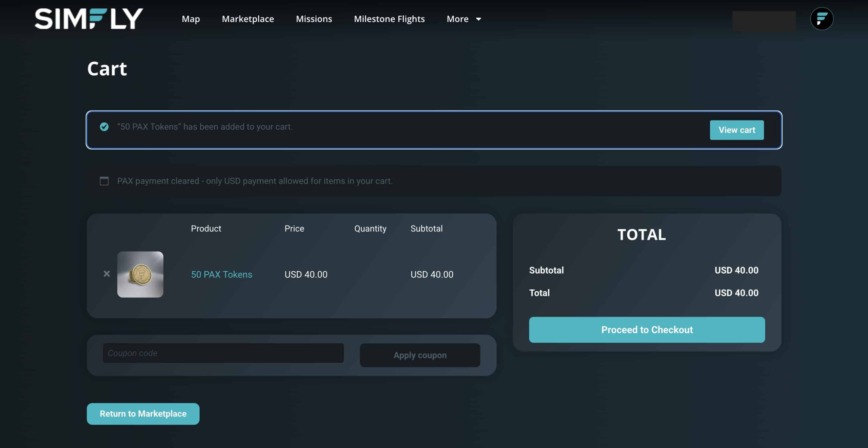The width and height of the screenshot is (868, 448).
Task: Click the dark box beside profile avatar
Action: click(x=764, y=21)
